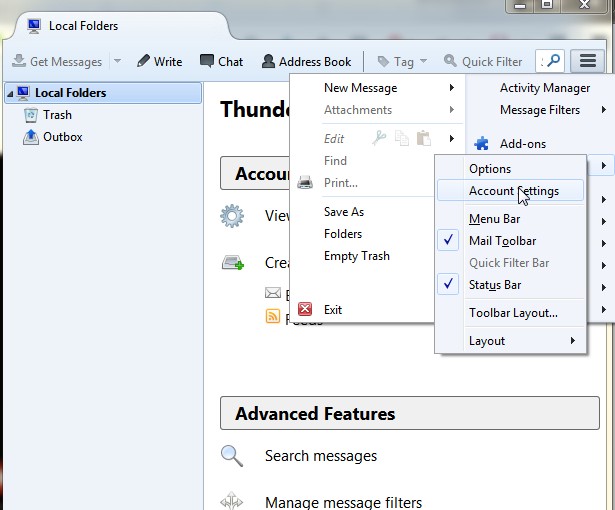Click the Quick Filter magnifier icon
615x510 pixels.
450,61
